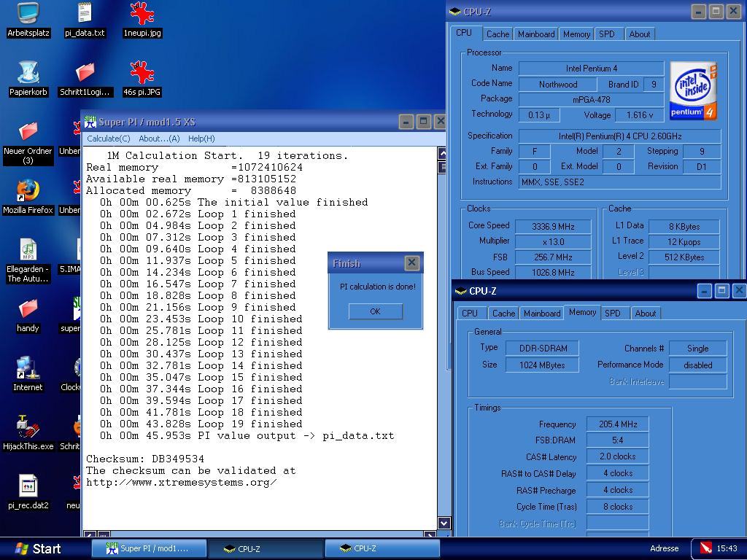This screenshot has height=560, width=747.
Task: Open pi_data.txt file on desktop
Action: click(85, 20)
